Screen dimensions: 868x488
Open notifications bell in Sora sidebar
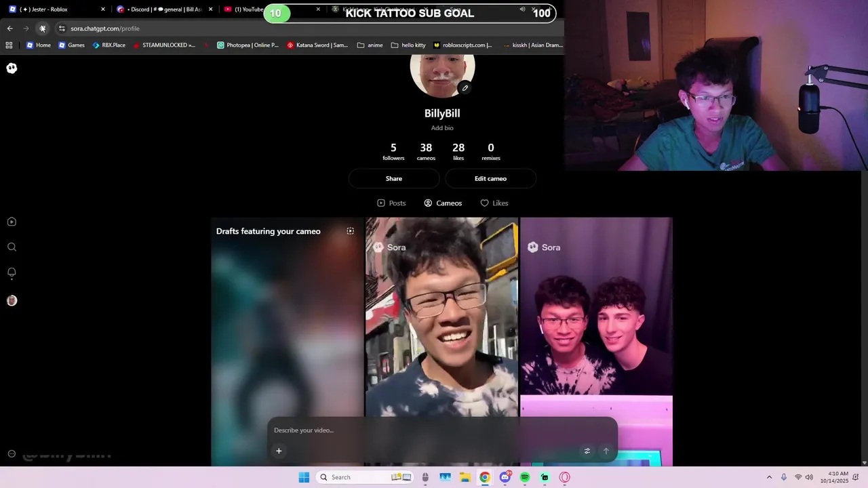pyautogui.click(x=12, y=272)
